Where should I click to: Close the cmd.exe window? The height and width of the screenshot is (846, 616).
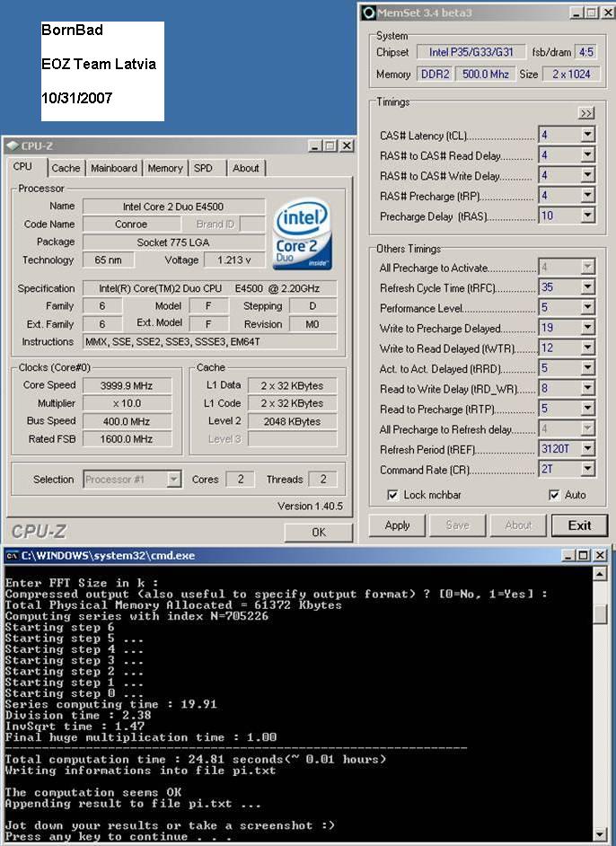pyautogui.click(x=600, y=555)
